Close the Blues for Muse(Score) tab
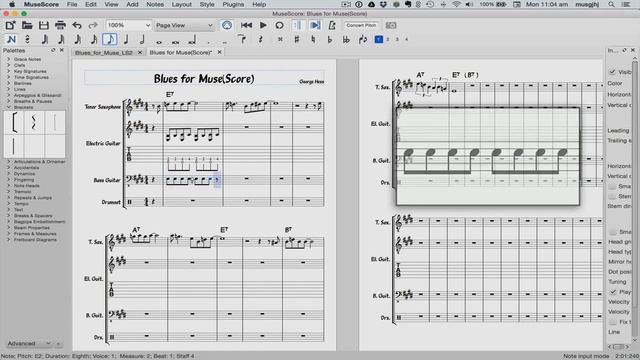 (219, 52)
